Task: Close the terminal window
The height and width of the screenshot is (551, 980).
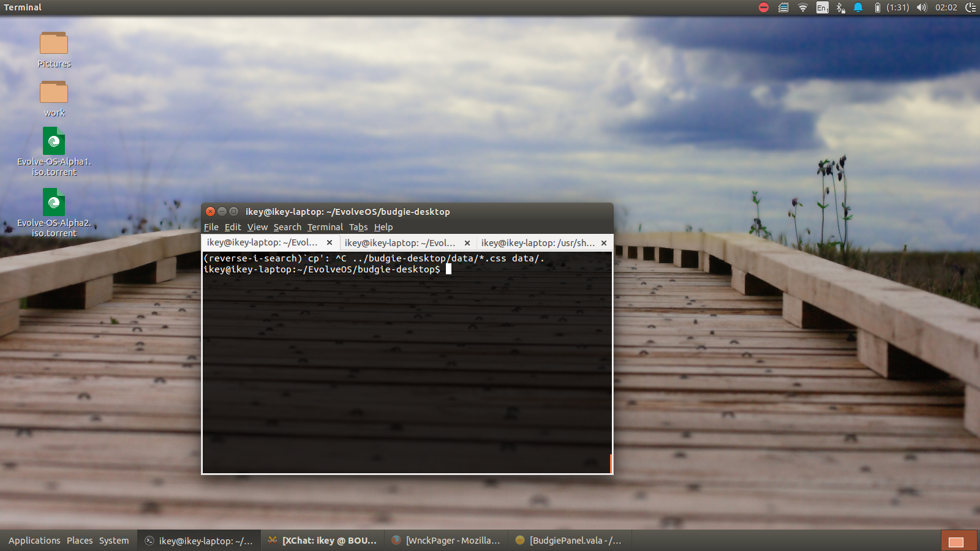Action: (x=210, y=211)
